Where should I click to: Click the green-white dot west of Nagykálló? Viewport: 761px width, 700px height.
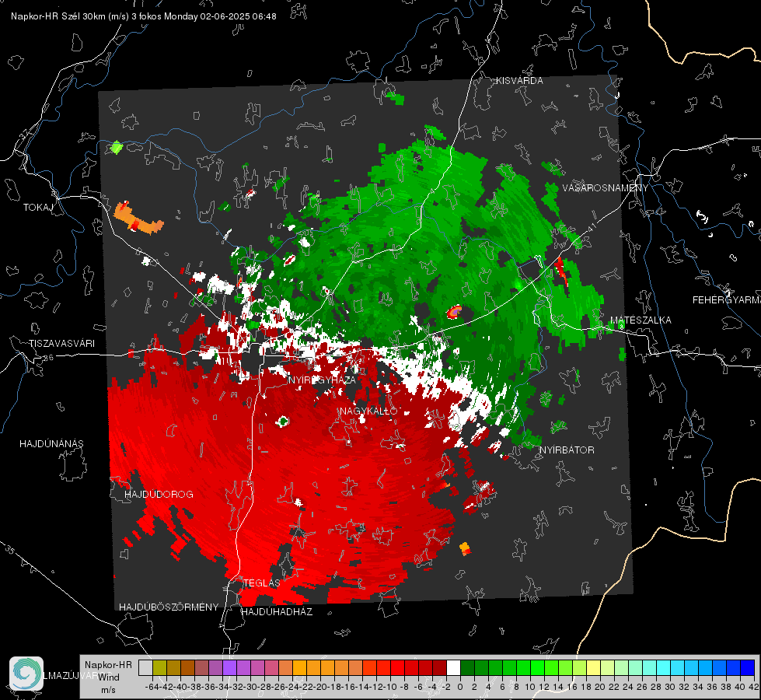[282, 421]
